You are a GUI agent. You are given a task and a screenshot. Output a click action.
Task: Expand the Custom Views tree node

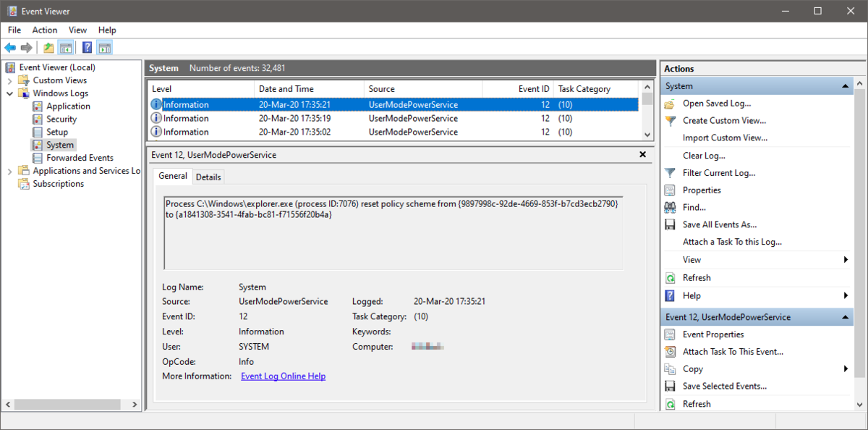pos(10,80)
